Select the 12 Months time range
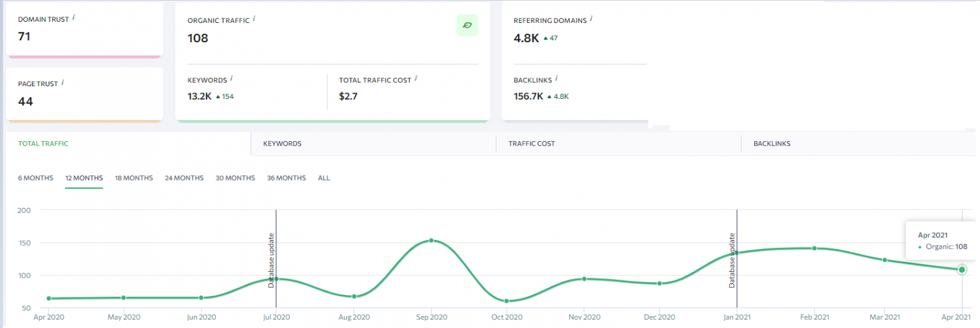 tap(84, 178)
